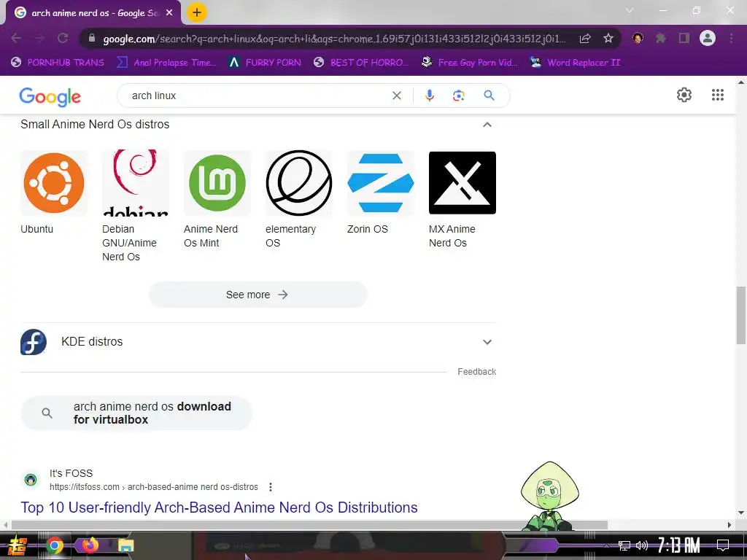Click the network icon in system tray
Viewport: 747px width, 560px height.
click(624, 545)
